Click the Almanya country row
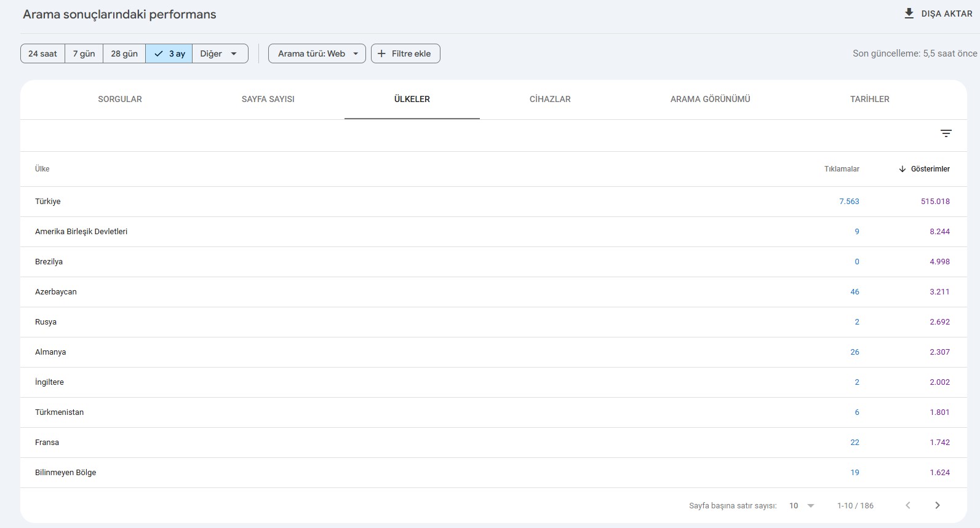The width and height of the screenshot is (980, 528). click(x=493, y=352)
